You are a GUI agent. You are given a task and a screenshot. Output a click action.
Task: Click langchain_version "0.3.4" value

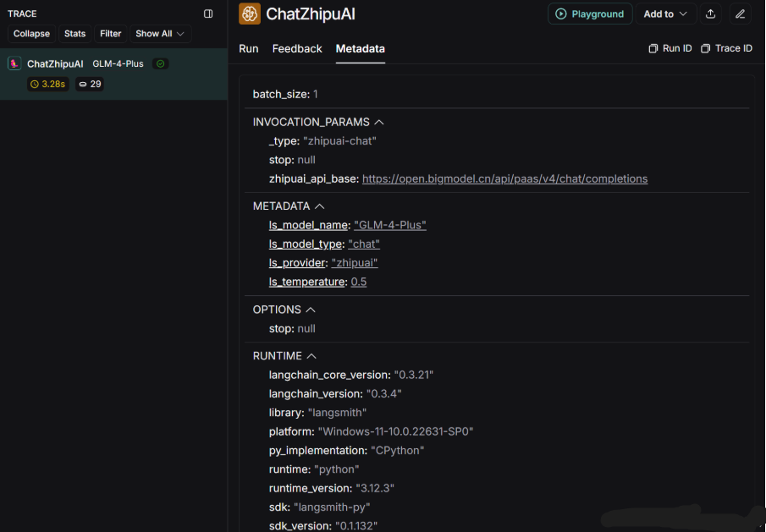point(384,394)
